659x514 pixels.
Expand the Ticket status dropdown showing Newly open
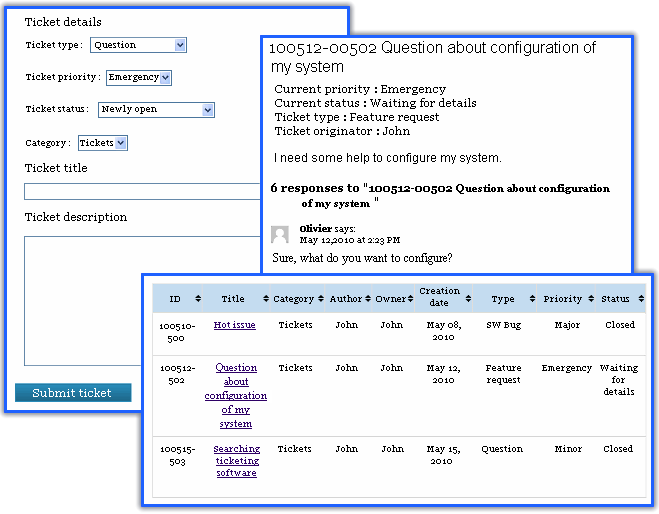156,110
